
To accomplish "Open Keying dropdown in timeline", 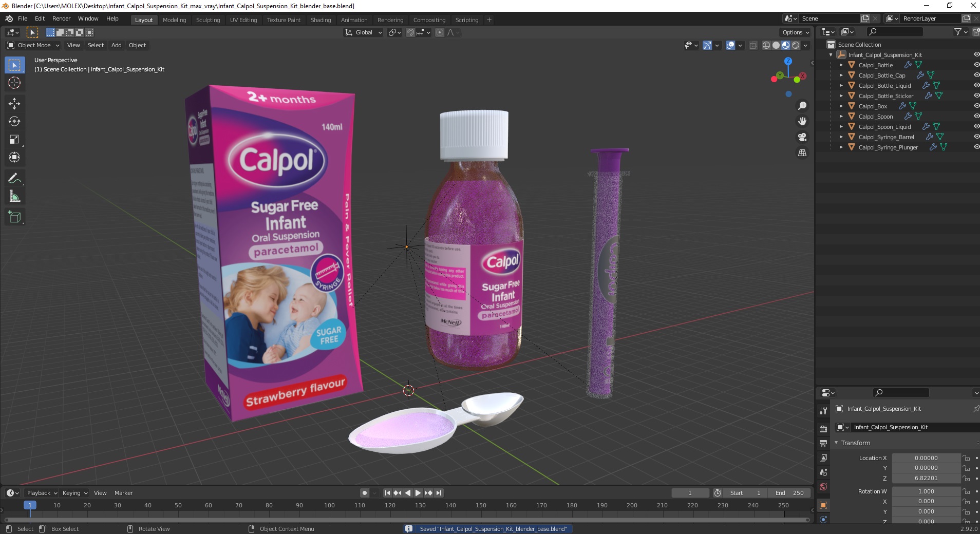I will [x=74, y=493].
